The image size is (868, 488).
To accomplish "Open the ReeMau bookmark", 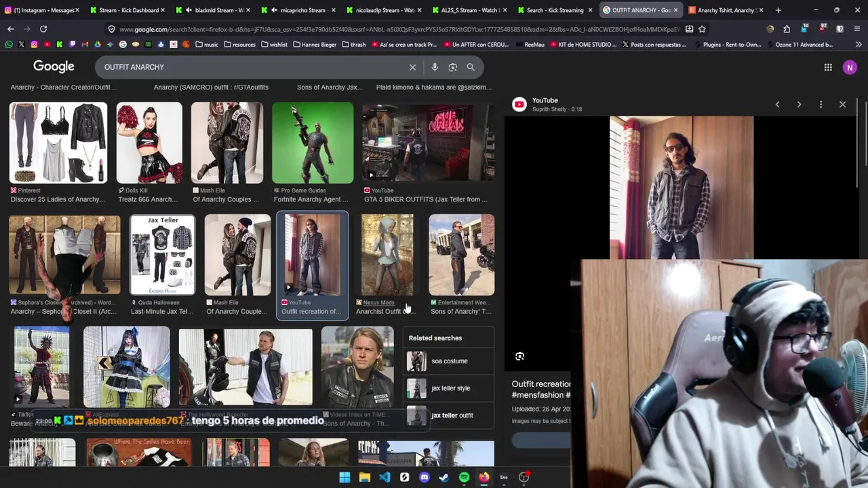I will click(530, 45).
